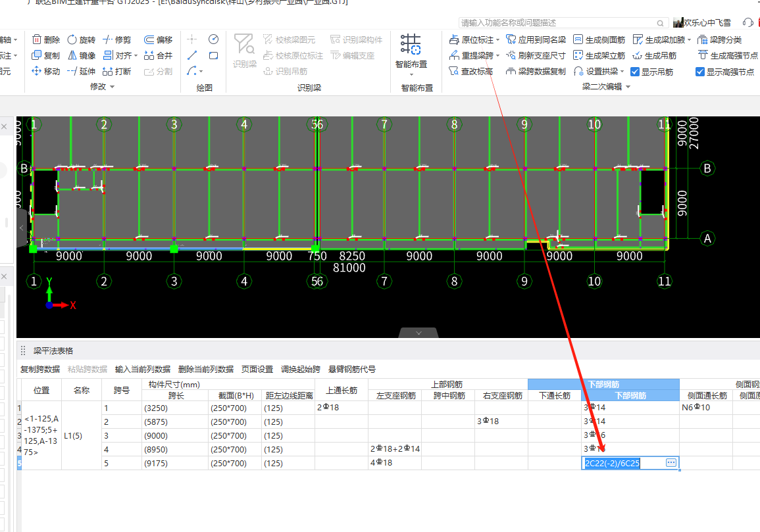The height and width of the screenshot is (532, 760).
Task: Click the 打断 break tool
Action: [x=117, y=71]
